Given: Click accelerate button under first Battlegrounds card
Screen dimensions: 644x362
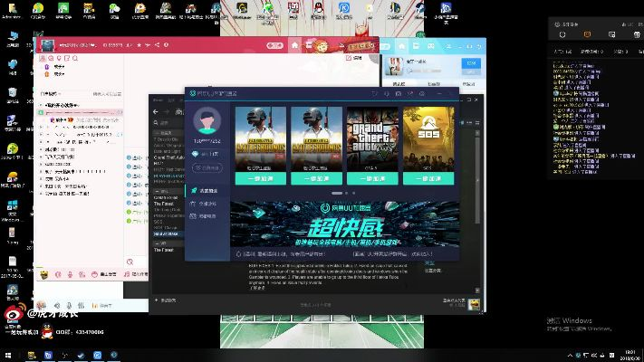Looking at the screenshot, I should coord(260,178).
